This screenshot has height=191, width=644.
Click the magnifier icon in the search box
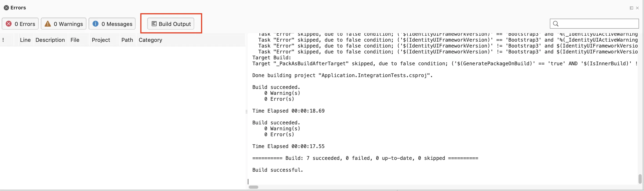[556, 24]
